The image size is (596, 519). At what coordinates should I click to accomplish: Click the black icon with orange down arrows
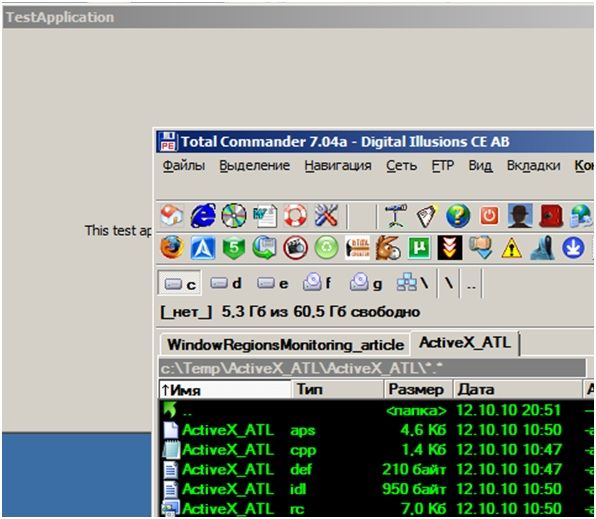(x=450, y=248)
